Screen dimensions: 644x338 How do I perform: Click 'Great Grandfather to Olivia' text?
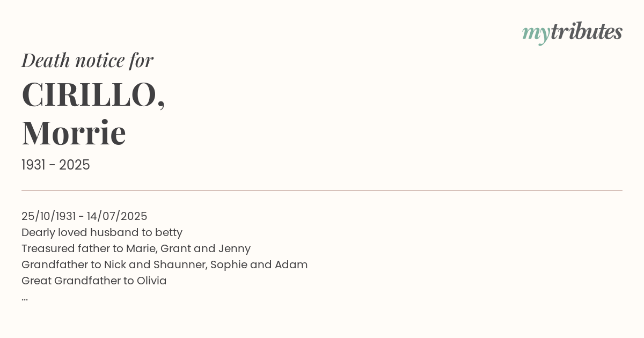[94, 281]
